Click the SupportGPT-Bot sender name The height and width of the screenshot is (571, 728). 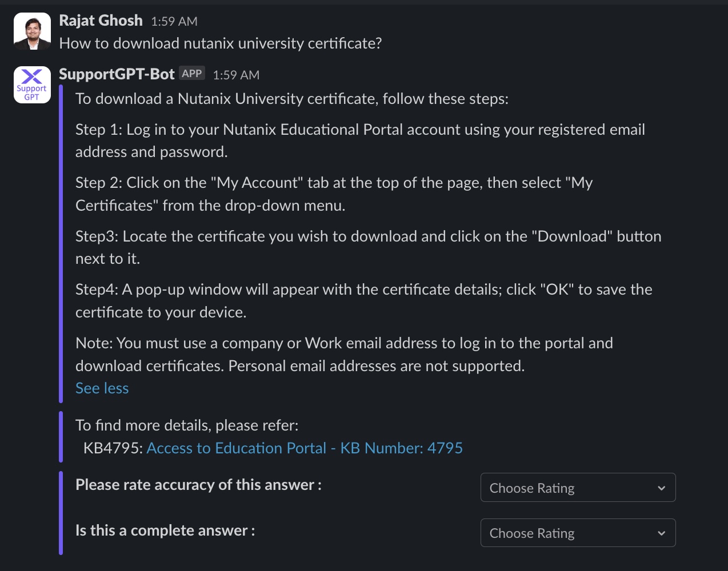click(x=117, y=74)
